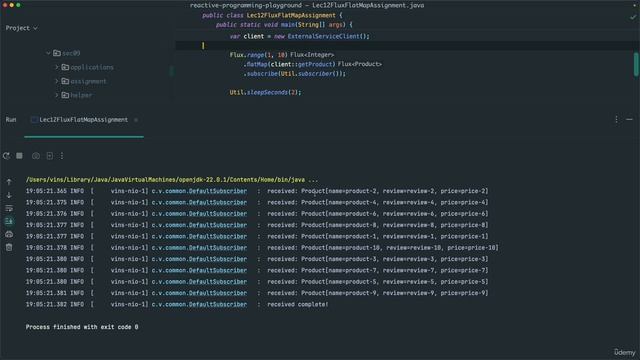Image resolution: width=640 pixels, height=360 pixels.
Task: Select the assignment folder in project tree
Action: pyautogui.click(x=84, y=81)
